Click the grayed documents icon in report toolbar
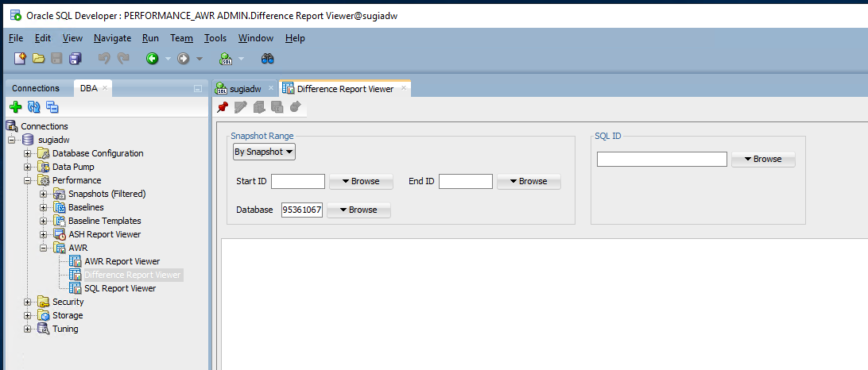868x370 pixels. 259,107
